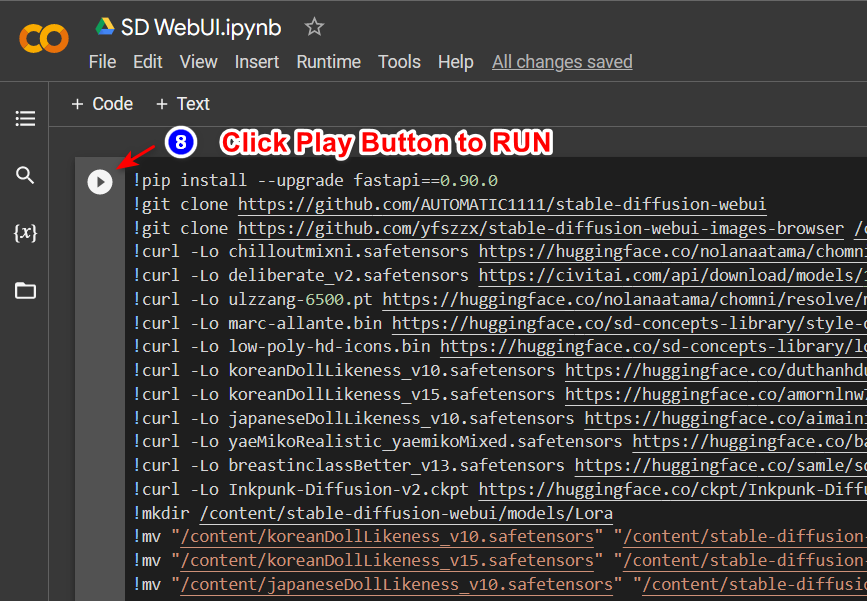Open the huggingface samle link
The width and height of the screenshot is (867, 601).
tap(720, 466)
